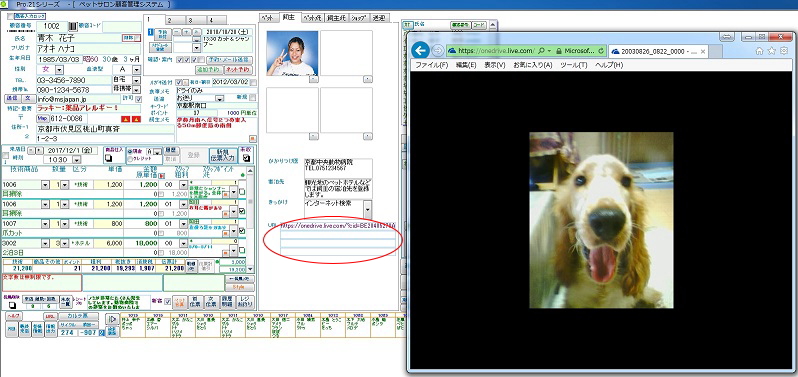Viewport: 798px width, 377px height.
Task: Open IE tools gear icon
Action: [x=784, y=50]
